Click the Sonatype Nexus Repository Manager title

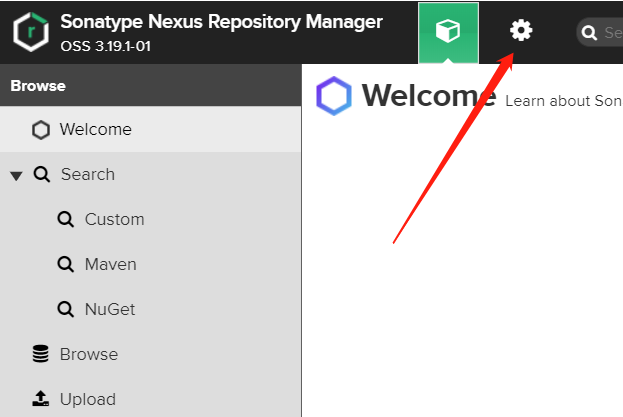point(221,22)
